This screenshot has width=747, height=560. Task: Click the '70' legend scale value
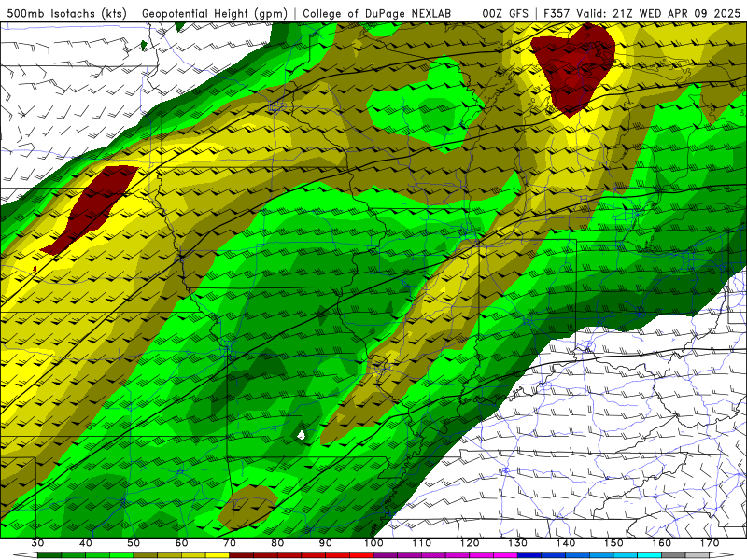coord(230,543)
